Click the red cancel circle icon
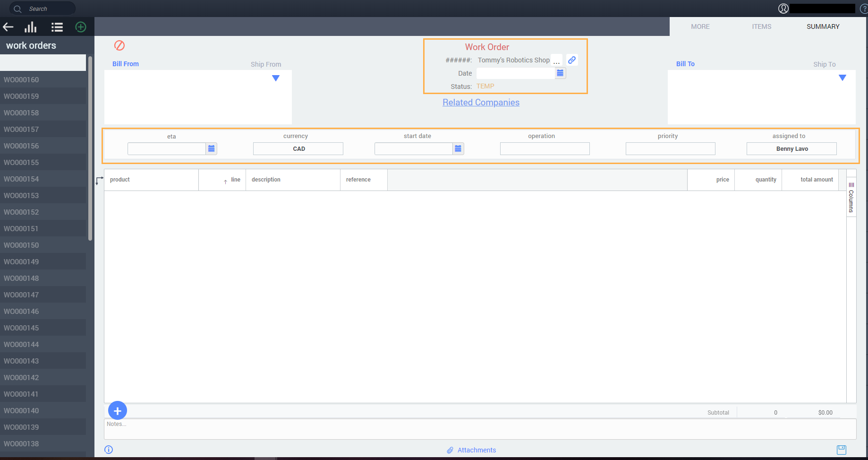 119,45
